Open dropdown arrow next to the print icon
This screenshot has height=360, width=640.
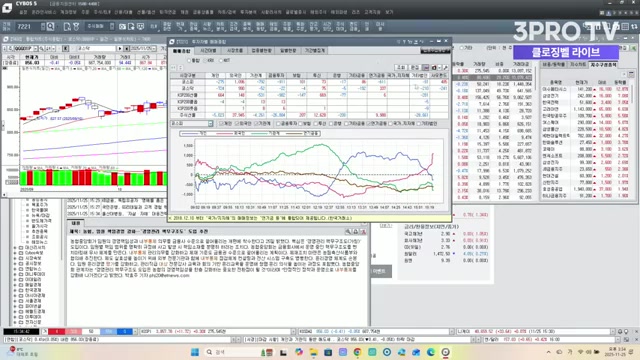click(439, 67)
